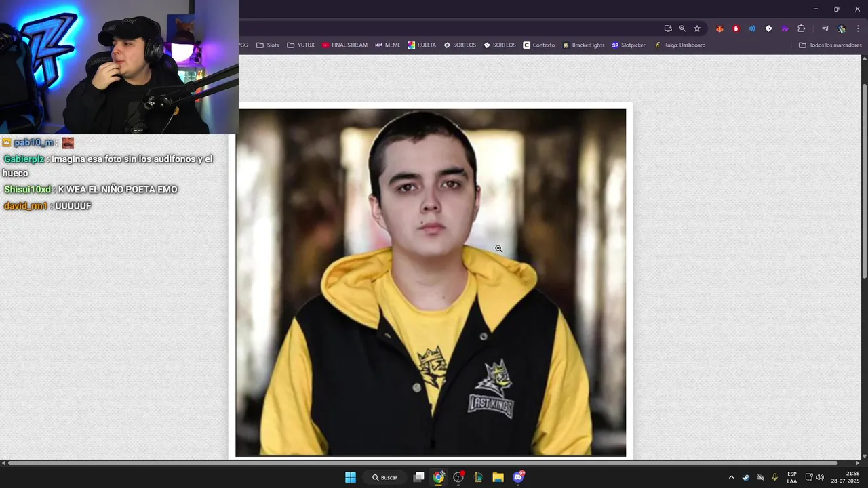Open the MetaMask fox extension
The image size is (868, 488).
[719, 28]
